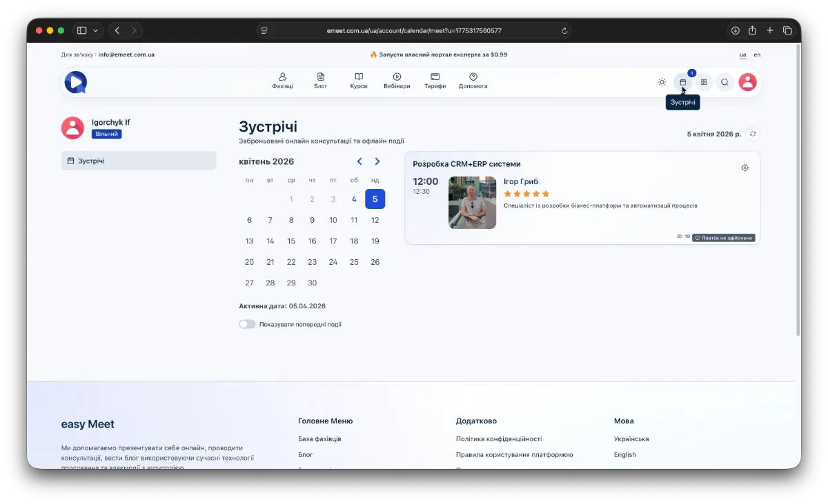Click the info@emeet.com.ua email link
This screenshot has height=504, width=828.
(126, 54)
